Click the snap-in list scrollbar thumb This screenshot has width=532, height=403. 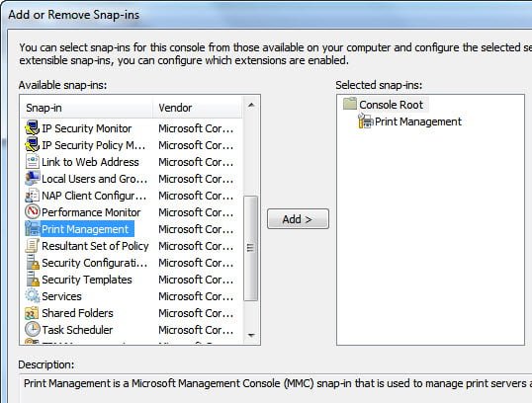click(x=251, y=248)
